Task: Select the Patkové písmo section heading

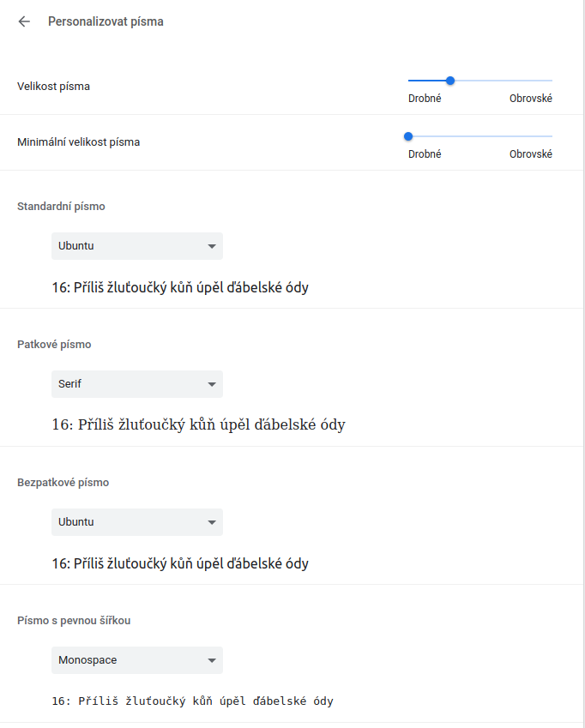Action: tap(54, 345)
